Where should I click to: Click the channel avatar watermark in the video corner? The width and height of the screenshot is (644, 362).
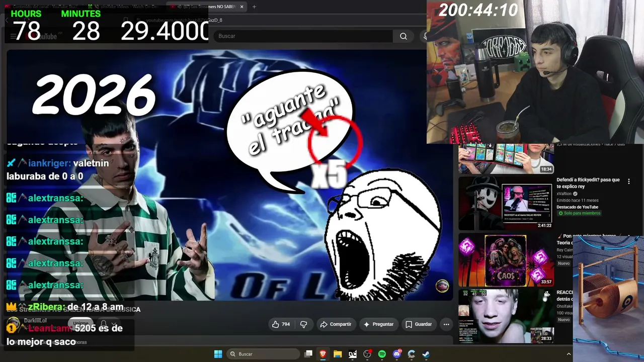(x=442, y=286)
